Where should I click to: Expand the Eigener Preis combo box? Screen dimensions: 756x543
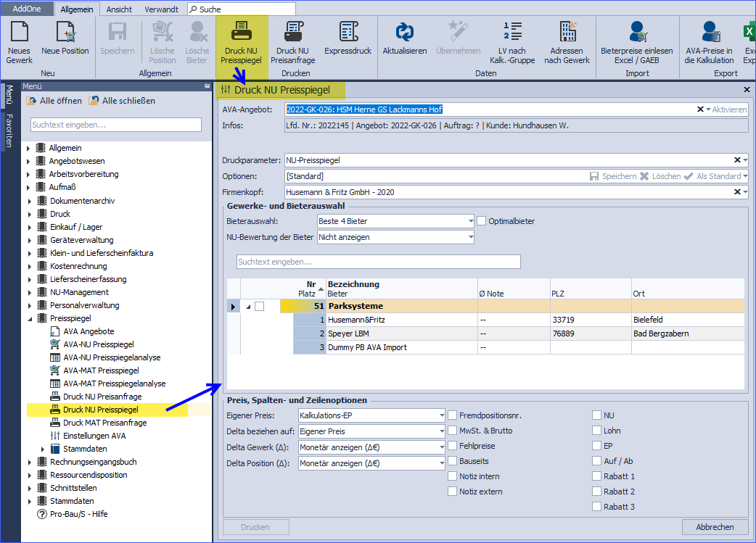click(440, 415)
